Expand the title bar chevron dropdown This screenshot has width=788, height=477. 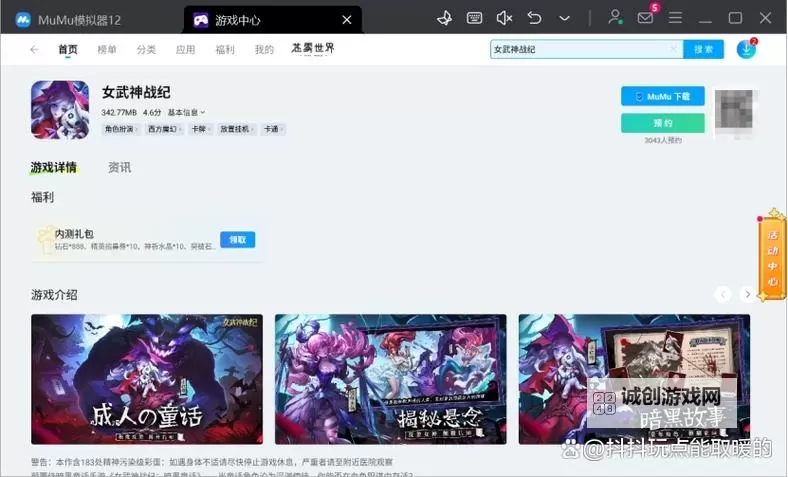(564, 19)
